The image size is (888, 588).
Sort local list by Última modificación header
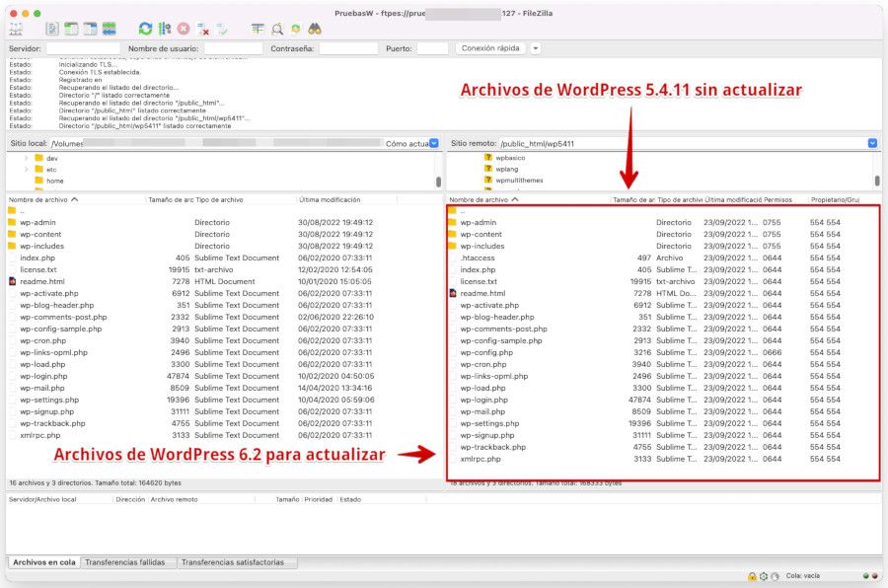click(x=330, y=200)
